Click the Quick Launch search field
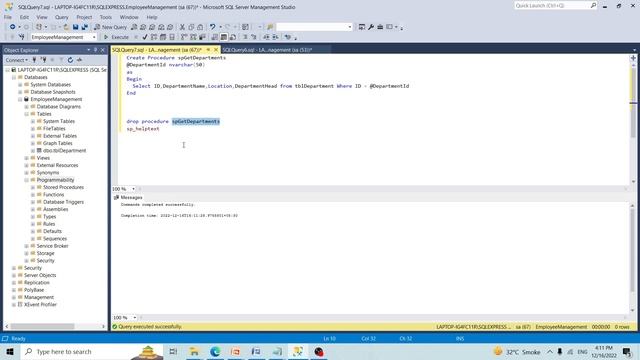The height and width of the screenshot is (360, 640). [556, 6]
